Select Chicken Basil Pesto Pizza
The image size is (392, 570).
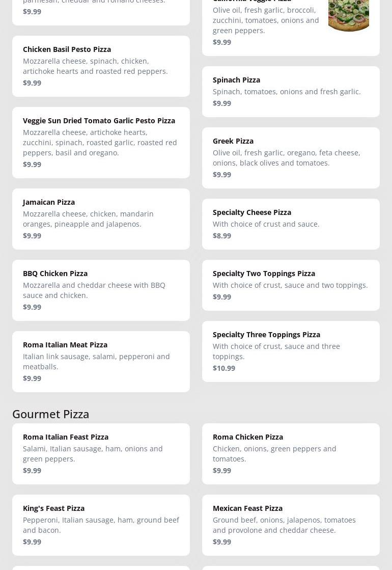(67, 49)
